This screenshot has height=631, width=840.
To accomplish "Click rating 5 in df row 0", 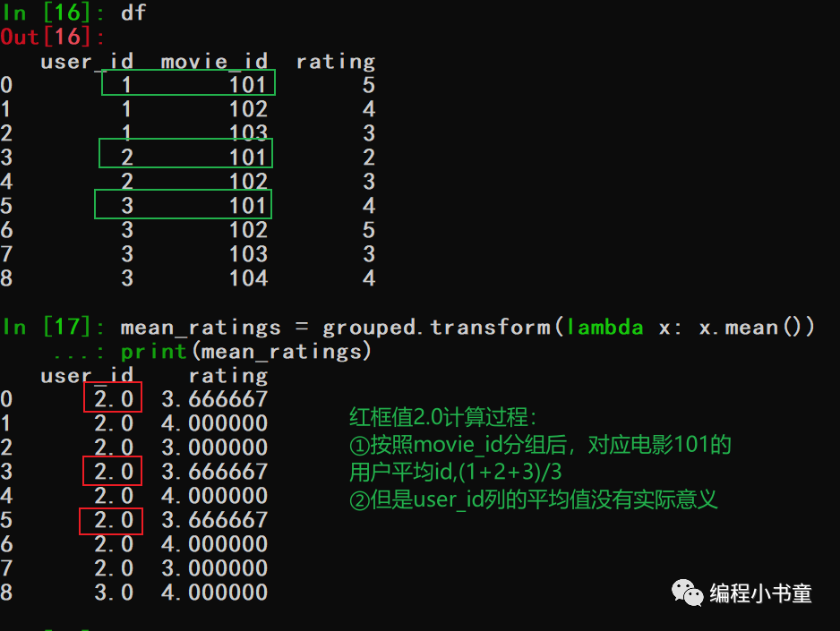I will coord(369,84).
